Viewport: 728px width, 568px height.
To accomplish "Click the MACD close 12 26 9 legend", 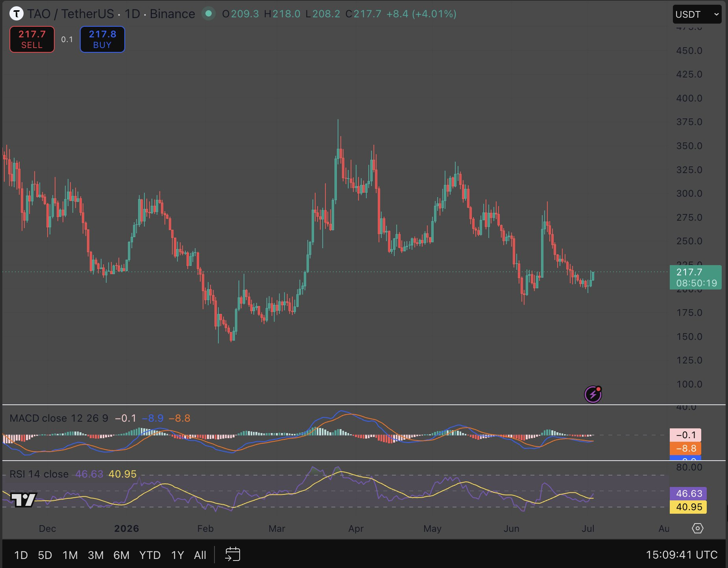I will [x=59, y=418].
